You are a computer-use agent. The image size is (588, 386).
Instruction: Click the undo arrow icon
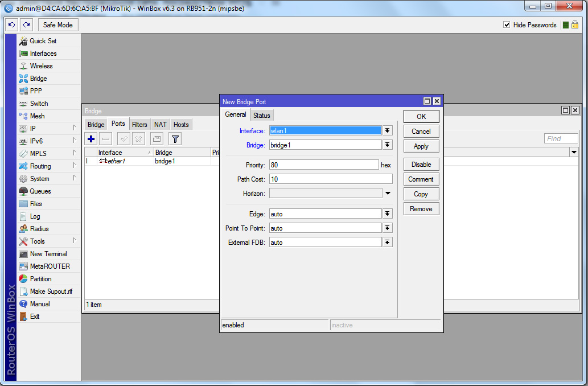(x=11, y=25)
